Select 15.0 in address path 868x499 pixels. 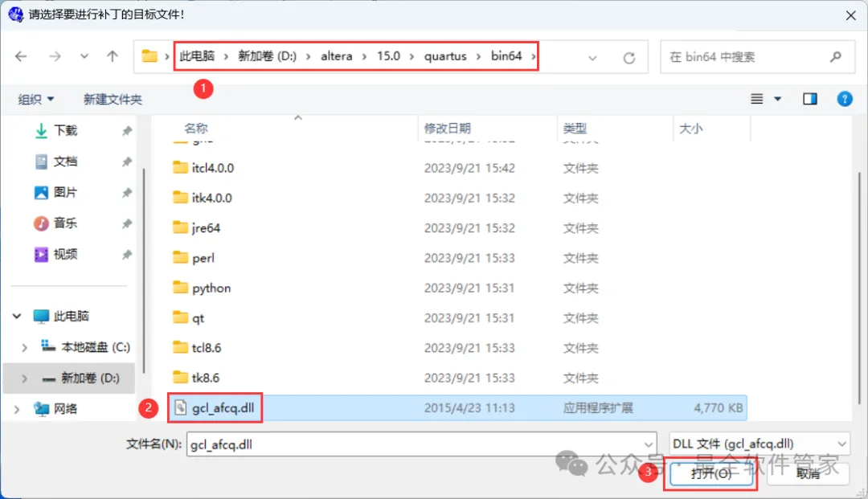389,56
